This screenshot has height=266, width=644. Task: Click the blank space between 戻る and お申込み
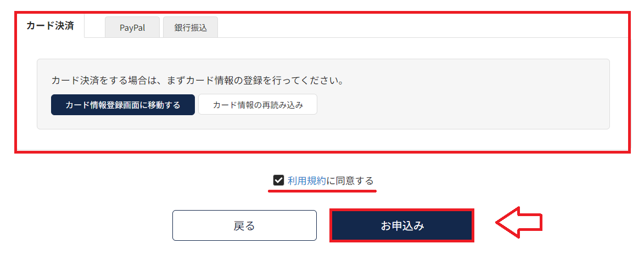(x=323, y=225)
